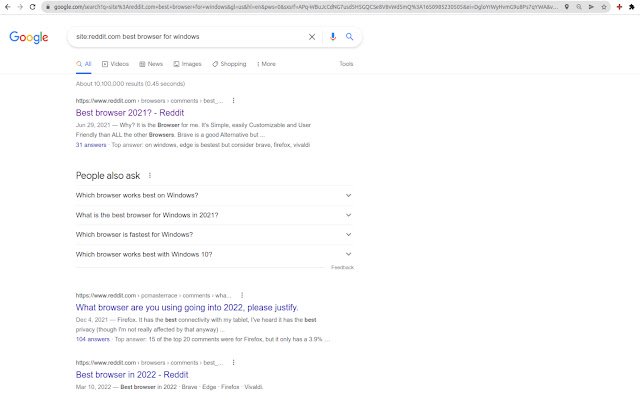Open the More search categories menu

point(266,64)
